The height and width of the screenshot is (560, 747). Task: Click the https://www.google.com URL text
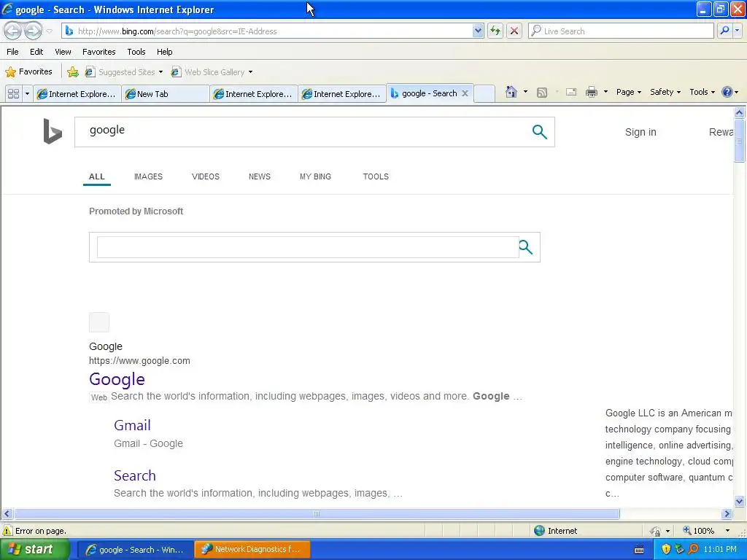(x=139, y=361)
